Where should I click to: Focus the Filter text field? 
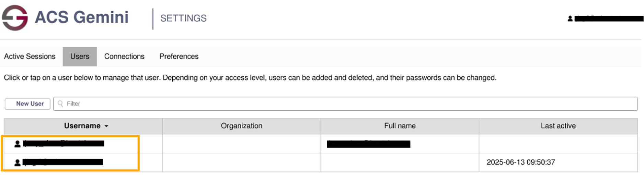pyautogui.click(x=343, y=104)
